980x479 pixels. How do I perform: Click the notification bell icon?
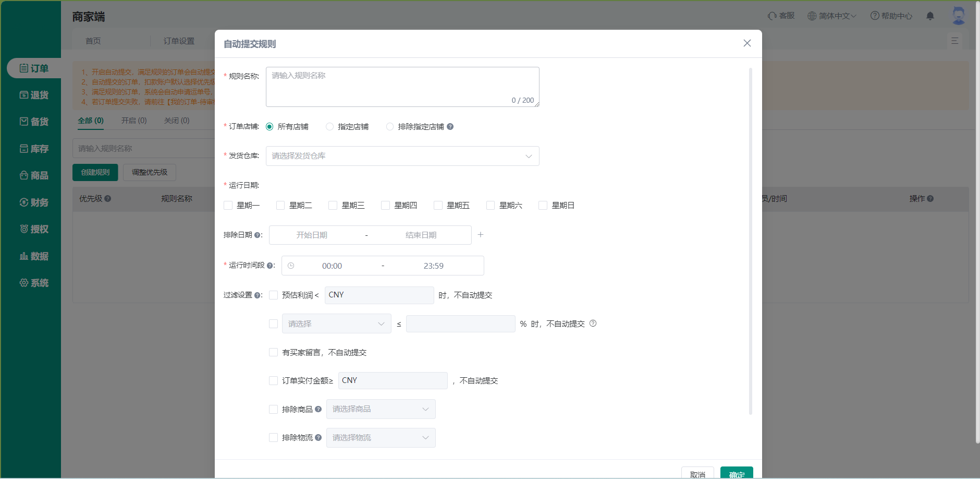(930, 16)
